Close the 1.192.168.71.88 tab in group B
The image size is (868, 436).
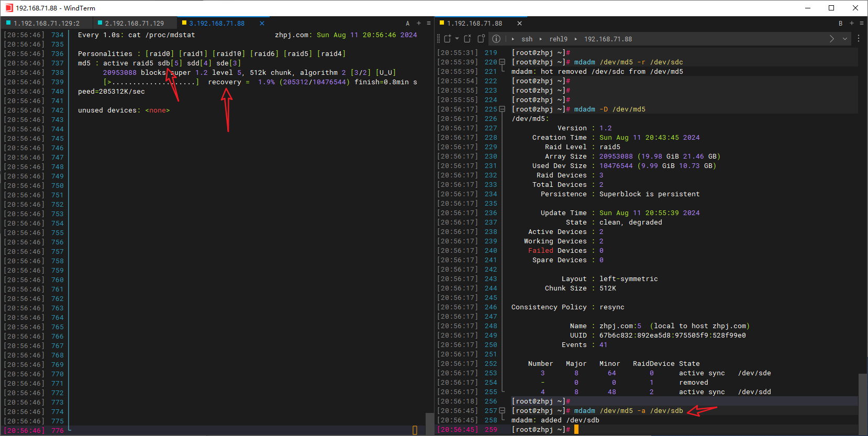coord(519,24)
